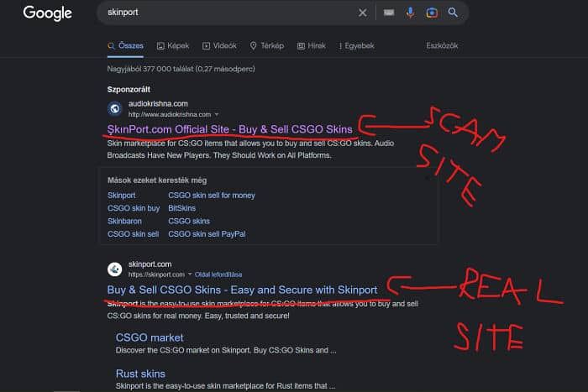The image size is (588, 392).
Task: Click the Google logo
Action: coord(47,13)
